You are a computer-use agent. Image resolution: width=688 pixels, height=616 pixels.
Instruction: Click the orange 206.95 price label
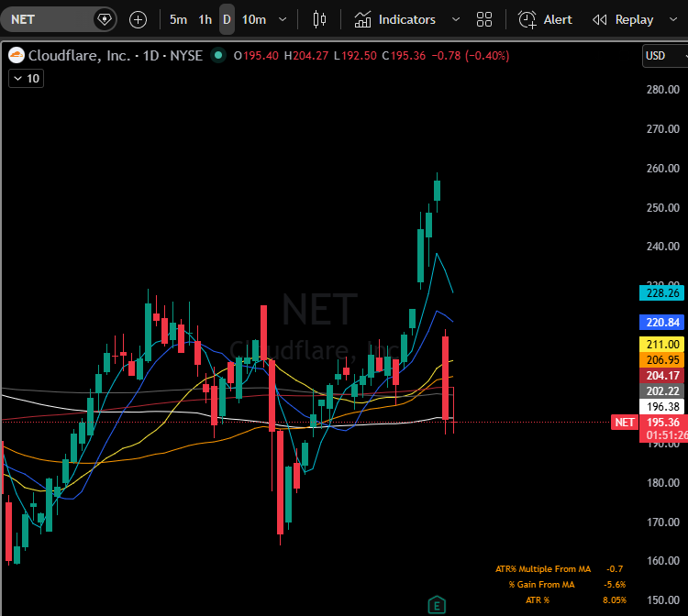(x=662, y=360)
